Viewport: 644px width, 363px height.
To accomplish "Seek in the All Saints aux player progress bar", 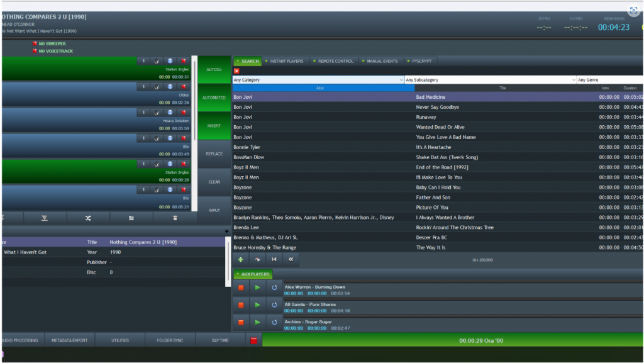I will (x=464, y=299).
